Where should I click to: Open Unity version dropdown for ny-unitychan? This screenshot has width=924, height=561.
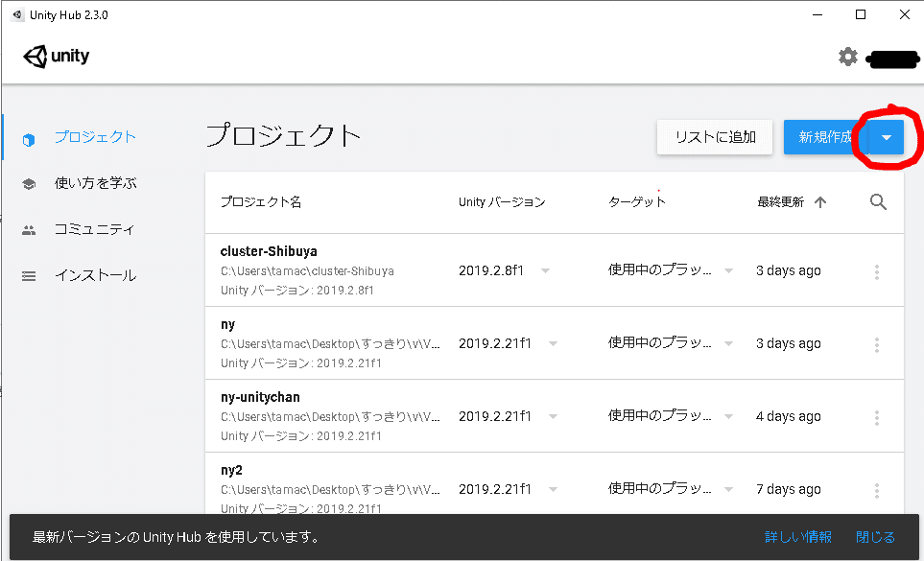[553, 417]
